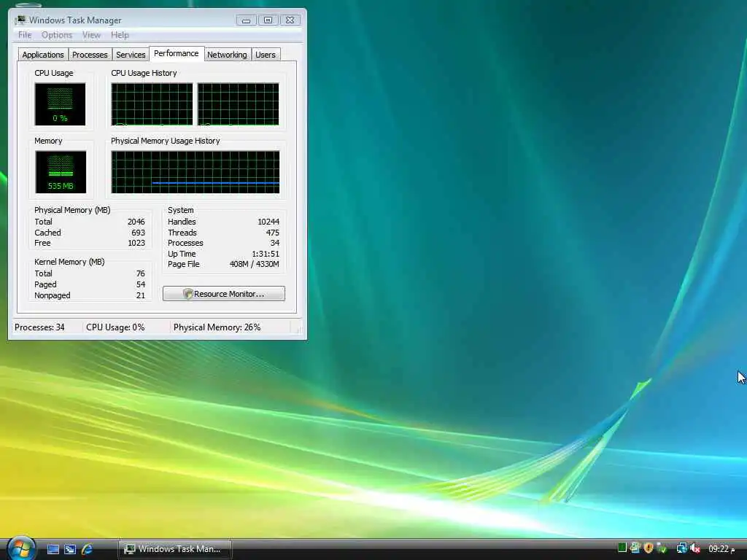Image resolution: width=747 pixels, height=560 pixels.
Task: Click the Memory gauge showing 535 MB
Action: [x=61, y=172]
